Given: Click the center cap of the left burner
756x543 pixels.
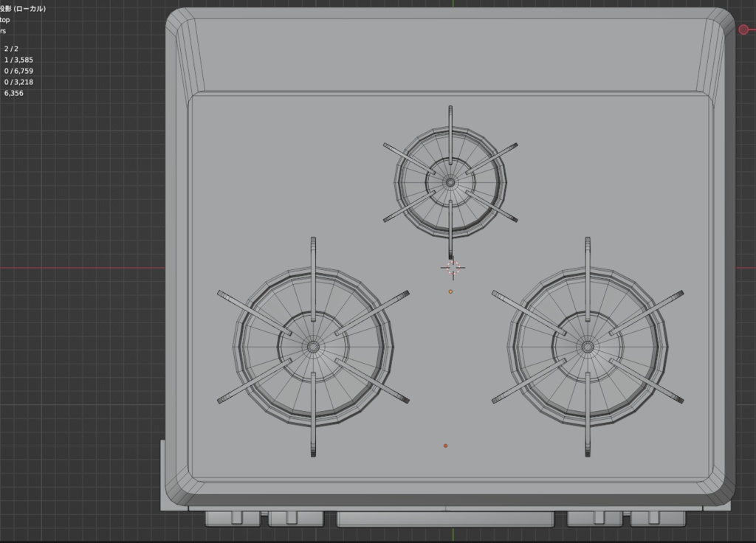Looking at the screenshot, I should 312,347.
